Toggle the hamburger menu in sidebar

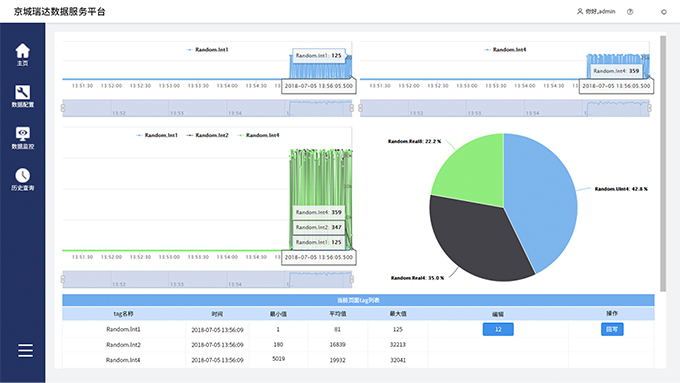pyautogui.click(x=25, y=350)
